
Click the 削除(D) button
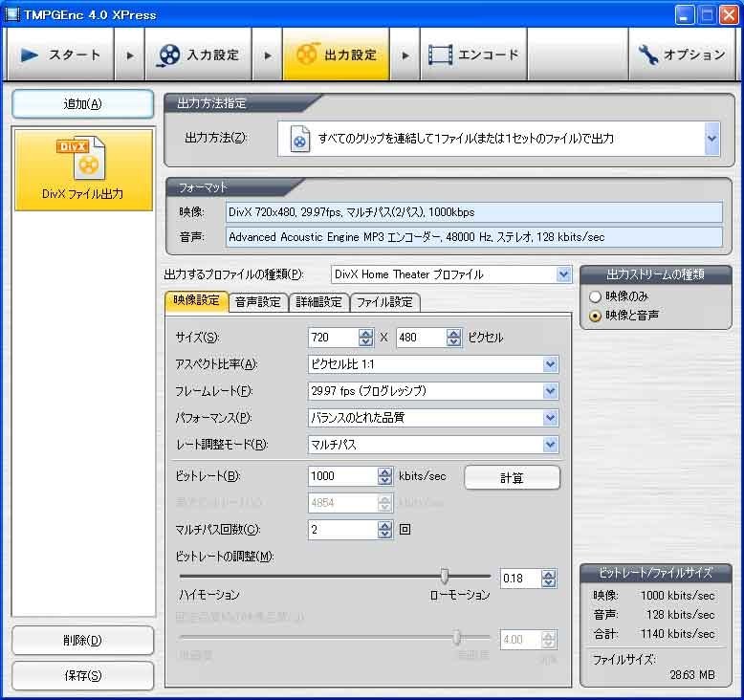pos(82,641)
